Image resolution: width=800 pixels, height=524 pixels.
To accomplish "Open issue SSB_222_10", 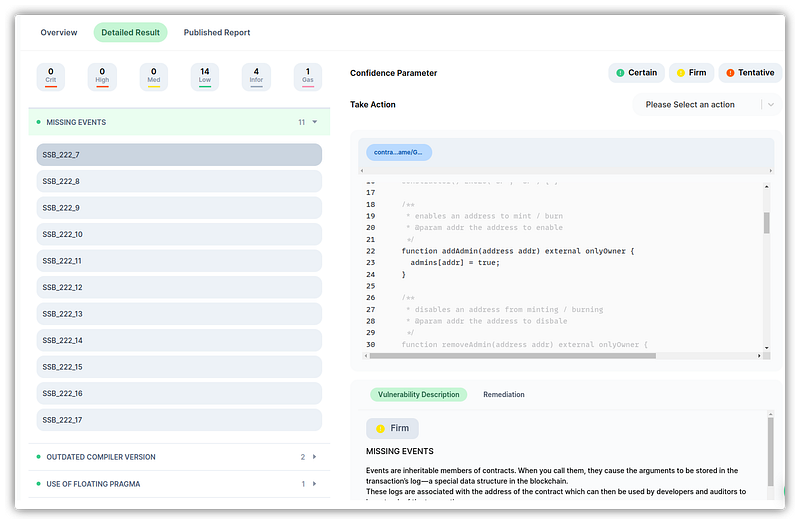I will 179,234.
